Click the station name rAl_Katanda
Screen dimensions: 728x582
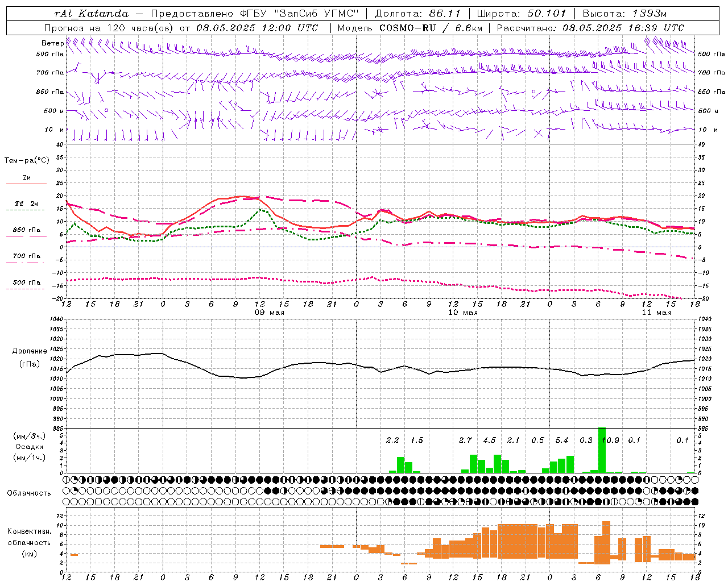click(92, 14)
